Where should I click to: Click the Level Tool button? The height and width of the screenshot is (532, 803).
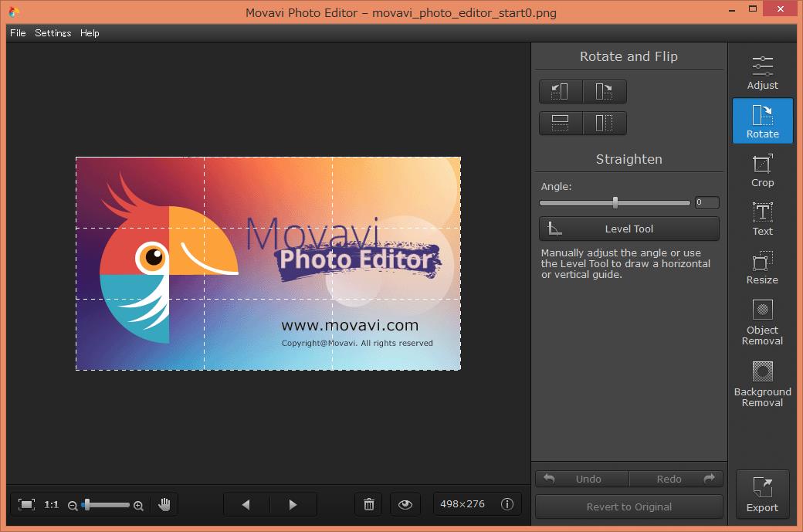[629, 229]
